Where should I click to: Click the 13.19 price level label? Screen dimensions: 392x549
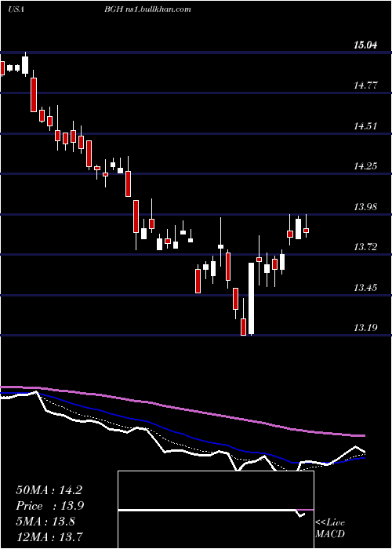coord(366,328)
